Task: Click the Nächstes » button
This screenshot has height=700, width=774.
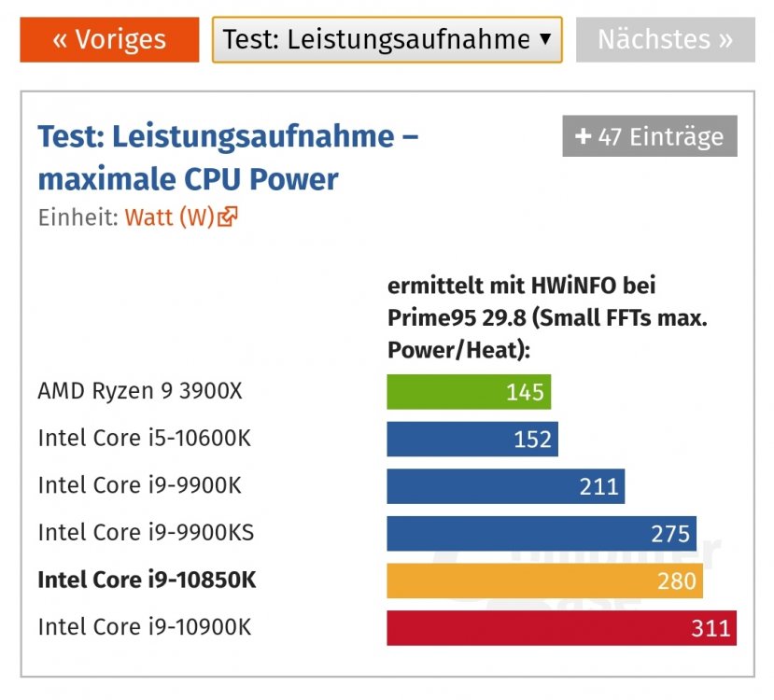Action: click(x=666, y=39)
